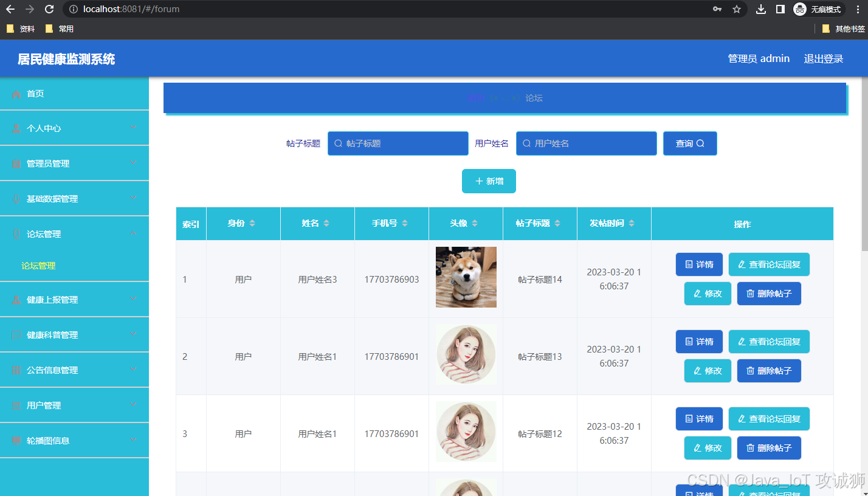Bookmark this page with star icon
This screenshot has height=496, width=868.
pos(737,9)
